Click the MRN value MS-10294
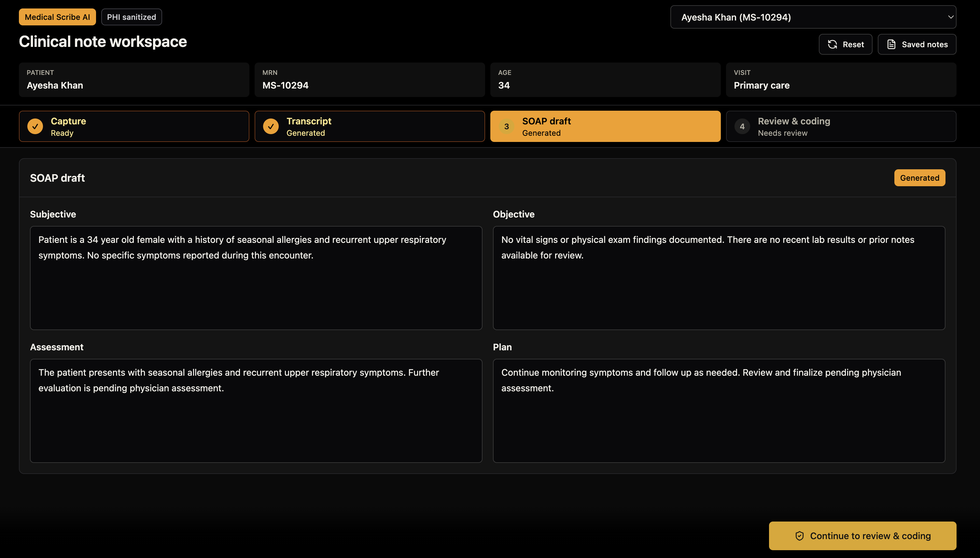The image size is (980, 558). [285, 86]
